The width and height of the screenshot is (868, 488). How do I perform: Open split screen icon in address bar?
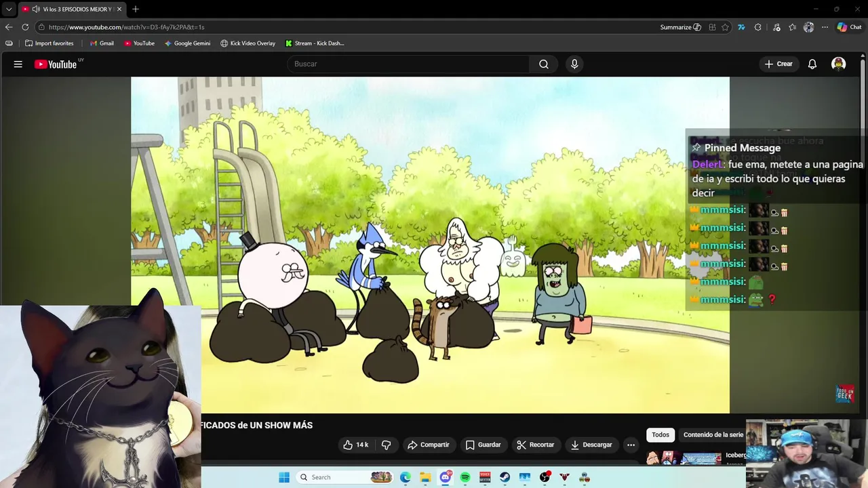pos(712,27)
